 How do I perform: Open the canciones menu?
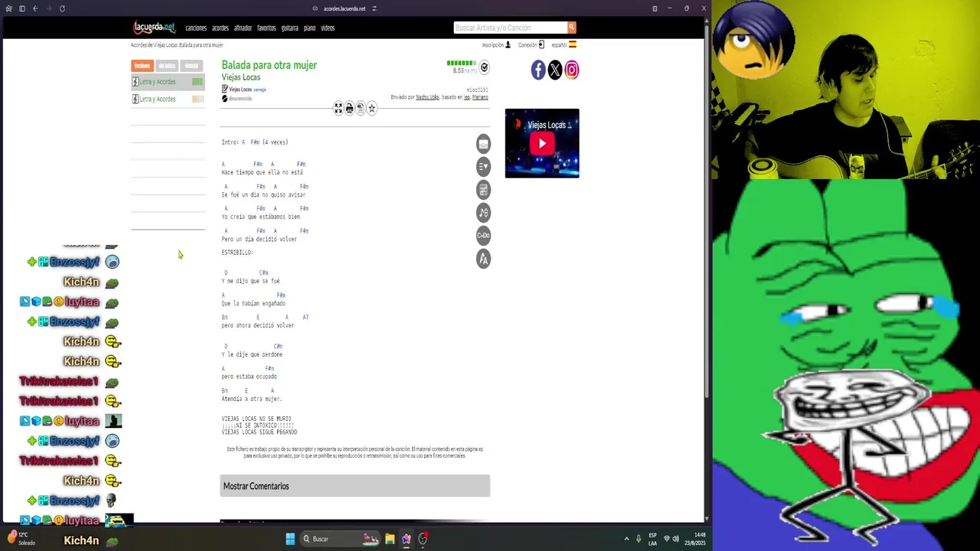point(196,28)
